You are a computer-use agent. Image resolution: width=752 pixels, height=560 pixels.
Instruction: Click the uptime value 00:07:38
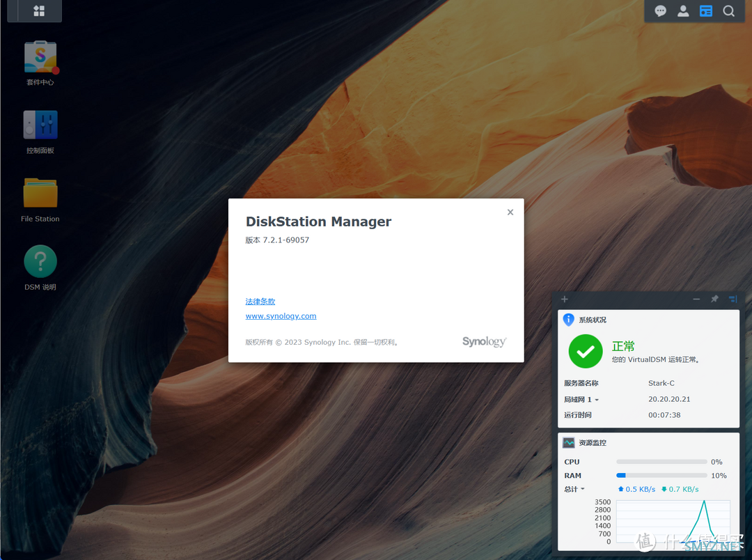(664, 415)
